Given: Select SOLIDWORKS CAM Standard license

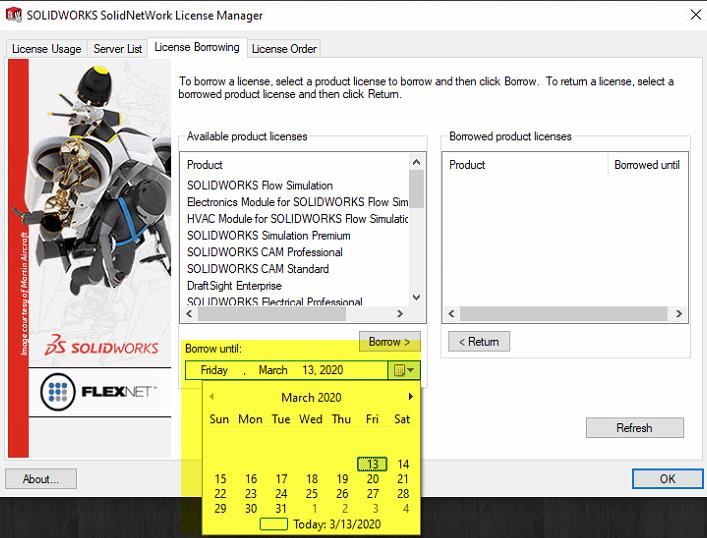Looking at the screenshot, I should [258, 269].
